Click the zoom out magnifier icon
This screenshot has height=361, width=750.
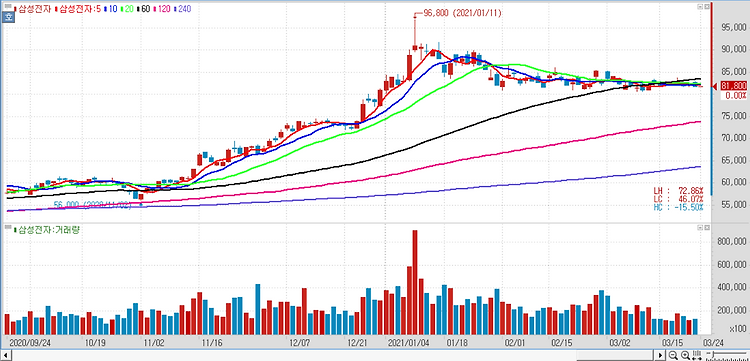click(x=673, y=355)
